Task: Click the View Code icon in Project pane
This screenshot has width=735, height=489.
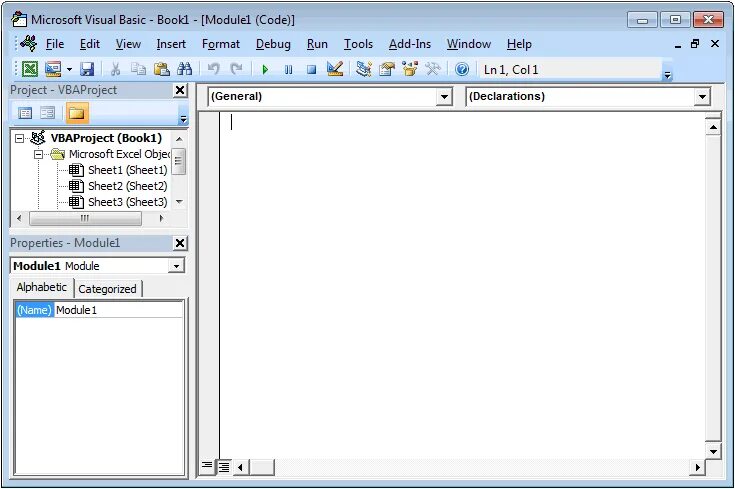Action: 25,113
